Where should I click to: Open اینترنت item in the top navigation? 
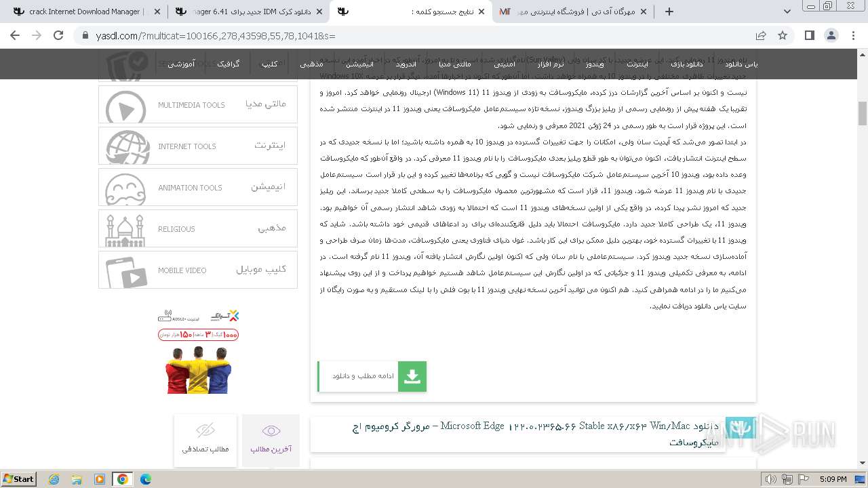coord(637,64)
